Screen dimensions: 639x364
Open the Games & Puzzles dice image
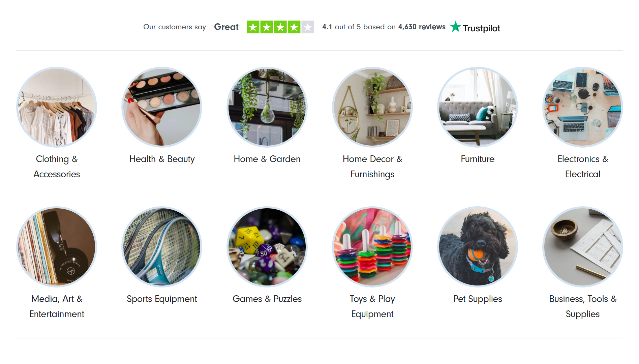(267, 247)
